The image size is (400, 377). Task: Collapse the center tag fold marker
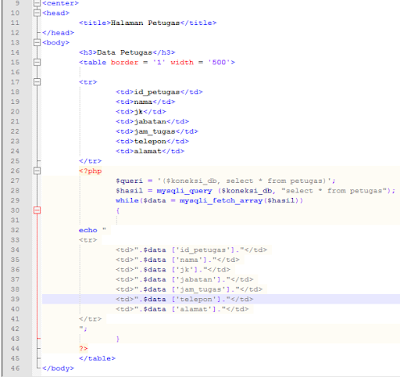[x=37, y=3]
